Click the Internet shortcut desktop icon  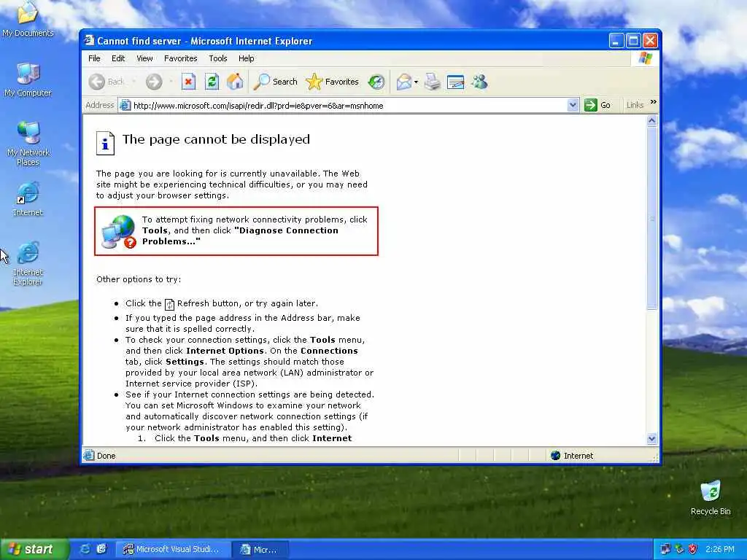pos(28,199)
